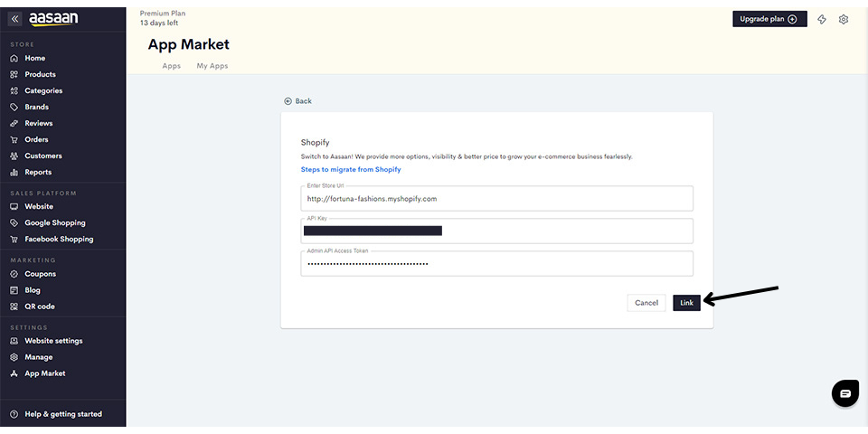Click the Reports chart icon
Screen dimensions: 868x434
pos(14,172)
